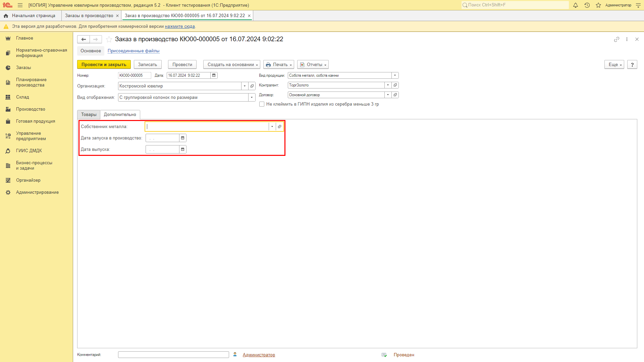Toggle checkbox Не клеймить в ГИПН

pyautogui.click(x=262, y=104)
